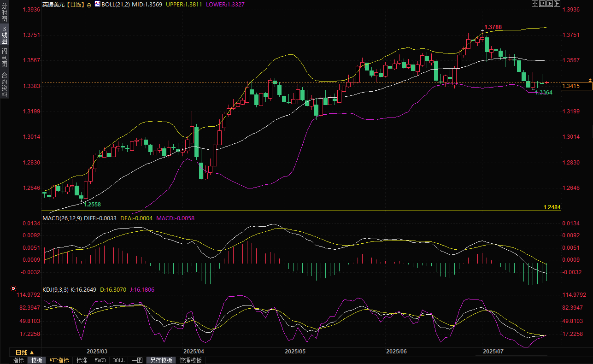Click the 1.2558 low price label
Screen dimensions: 593x364
coord(92,204)
